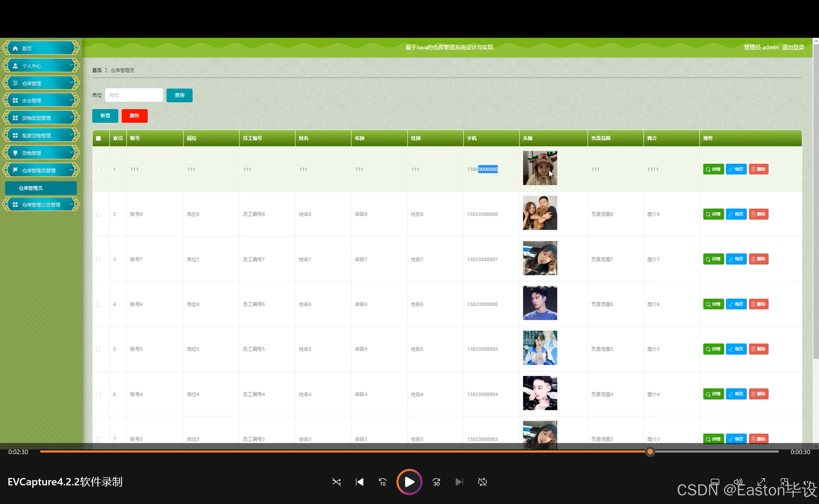Click the page vertical scrollbar
The height and width of the screenshot is (504, 819).
(x=816, y=201)
